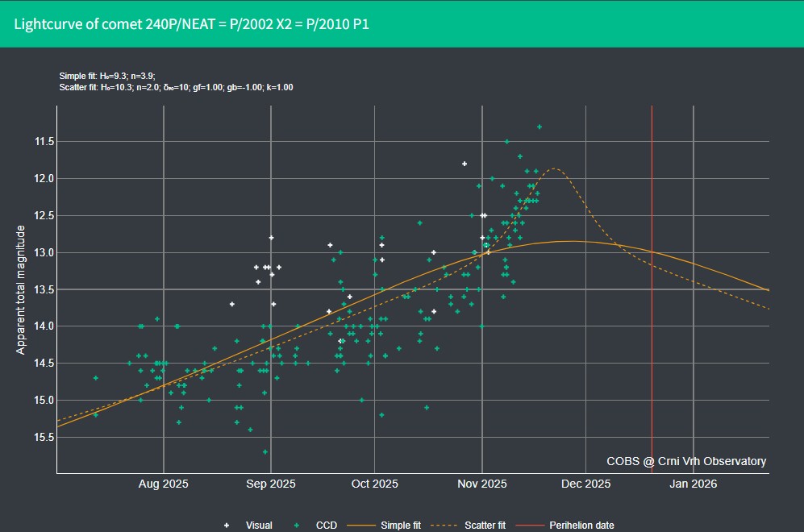
Task: Click the Nov 2025 x-axis label
Action: point(482,484)
